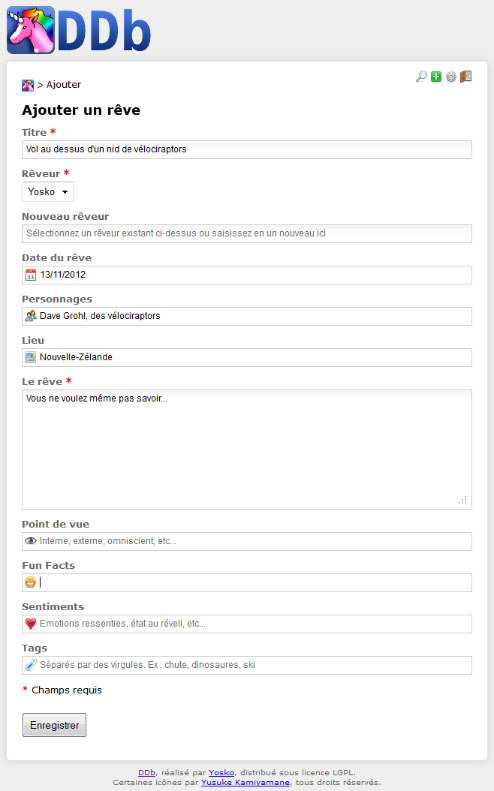Click the Lieu field containing Nouvelle-Zélande
This screenshot has width=494, height=791.
(247, 357)
